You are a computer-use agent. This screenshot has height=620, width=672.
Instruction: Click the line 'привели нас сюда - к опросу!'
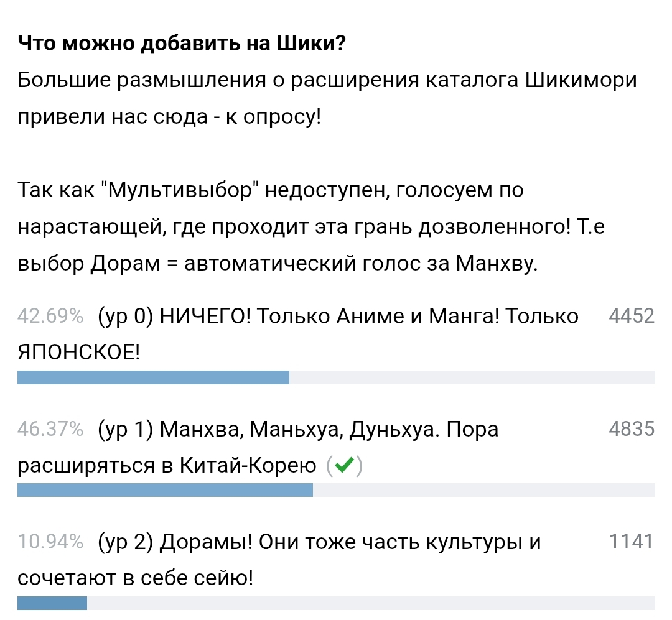pos(169,117)
